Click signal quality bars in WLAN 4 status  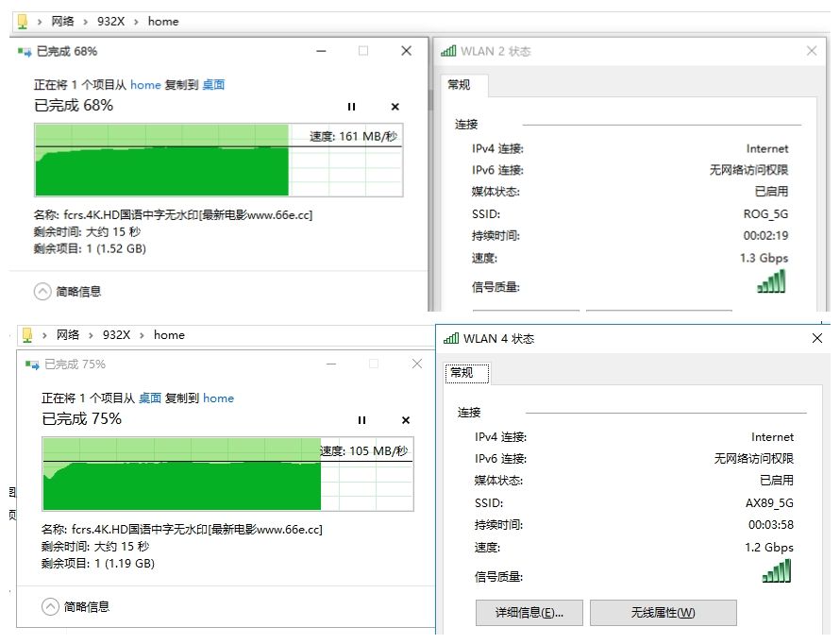tap(777, 570)
